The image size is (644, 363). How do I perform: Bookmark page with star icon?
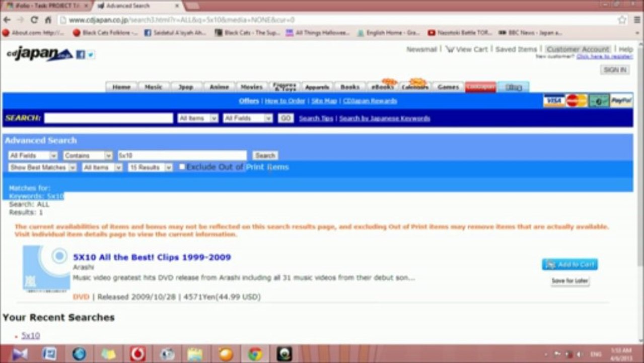click(622, 20)
